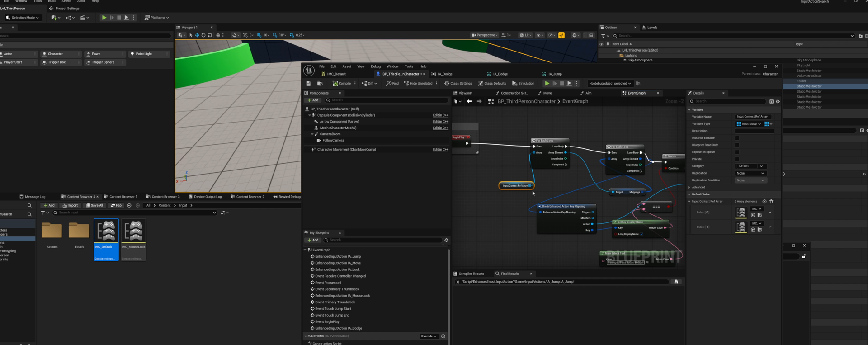Screen dimensions: 868x345
Task: Click Import in content browser
Action: [x=70, y=205]
